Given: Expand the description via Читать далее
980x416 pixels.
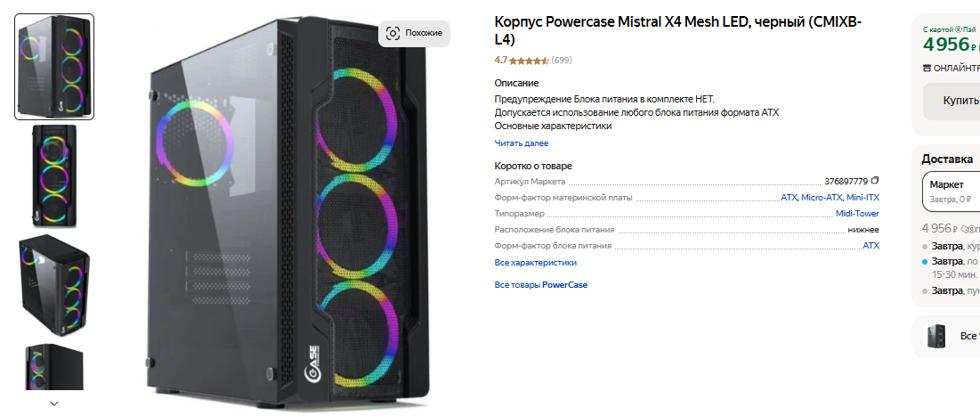Looking at the screenshot, I should click(x=522, y=143).
